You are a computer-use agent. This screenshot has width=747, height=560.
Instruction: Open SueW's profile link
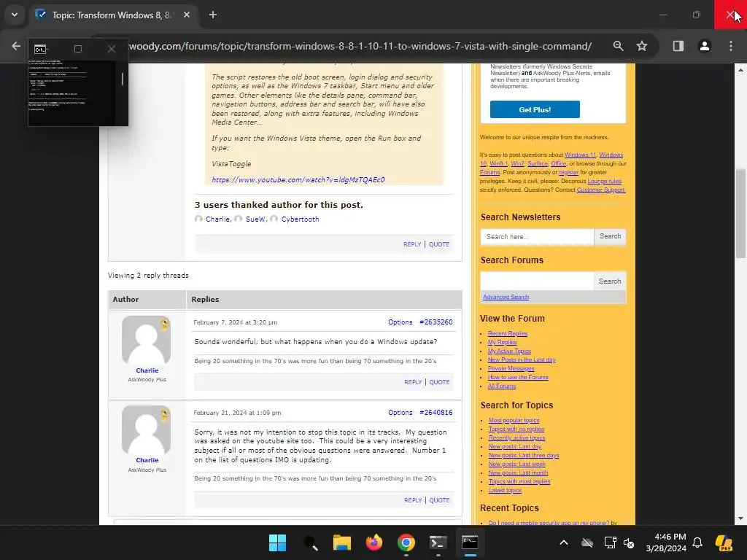pyautogui.click(x=255, y=219)
